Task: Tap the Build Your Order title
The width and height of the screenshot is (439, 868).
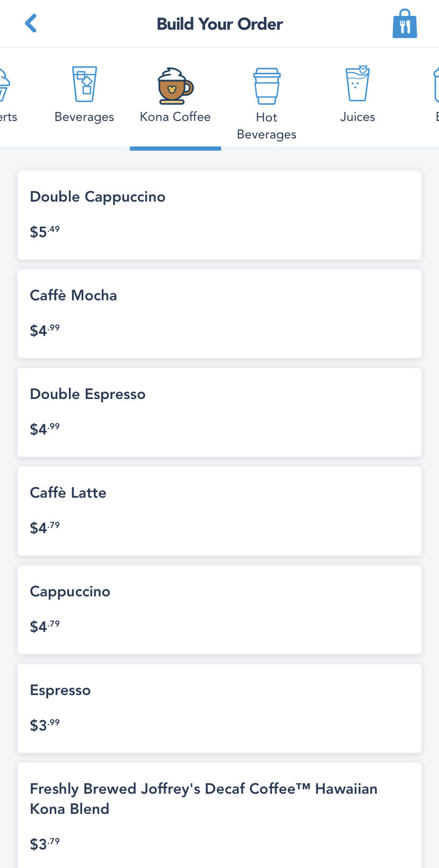Action: pyautogui.click(x=219, y=24)
